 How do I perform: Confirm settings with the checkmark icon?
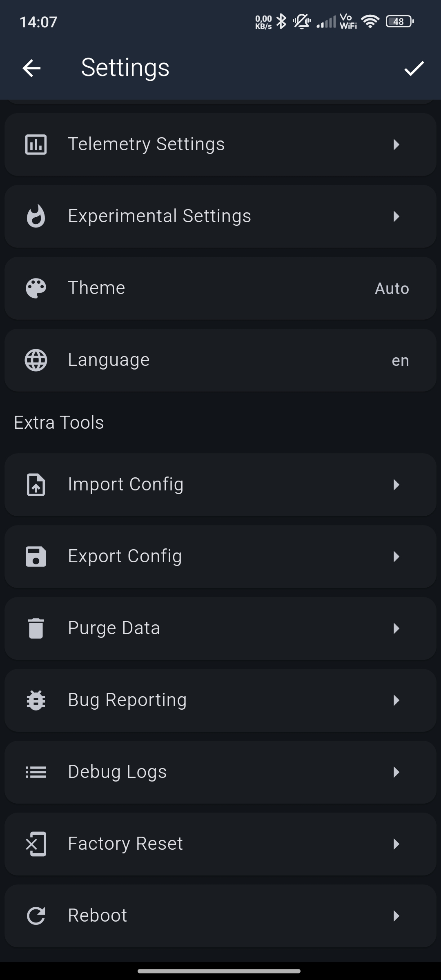click(x=414, y=68)
